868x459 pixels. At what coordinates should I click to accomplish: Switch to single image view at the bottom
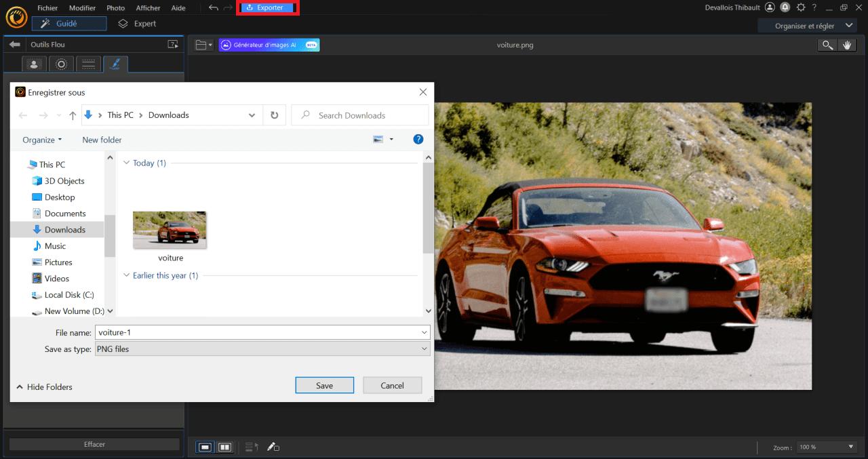pyautogui.click(x=204, y=447)
